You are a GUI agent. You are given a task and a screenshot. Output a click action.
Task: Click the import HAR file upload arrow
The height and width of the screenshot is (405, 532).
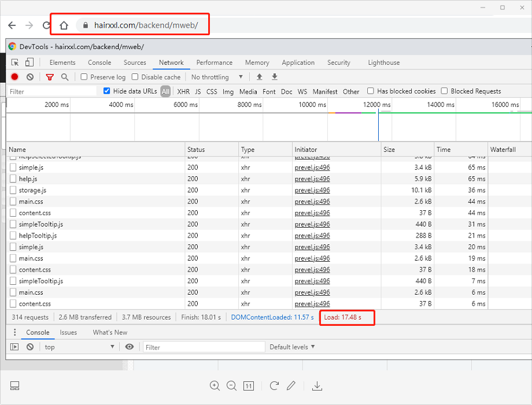pos(259,77)
